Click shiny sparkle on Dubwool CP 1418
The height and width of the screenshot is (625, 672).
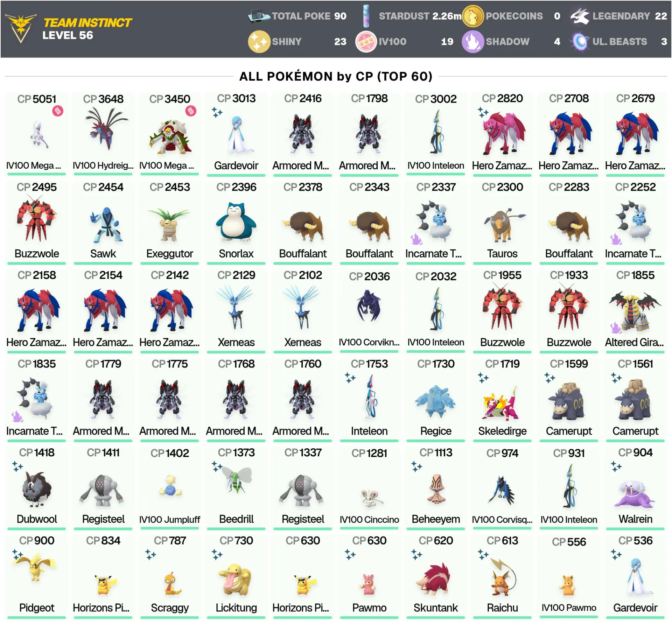tap(17, 467)
